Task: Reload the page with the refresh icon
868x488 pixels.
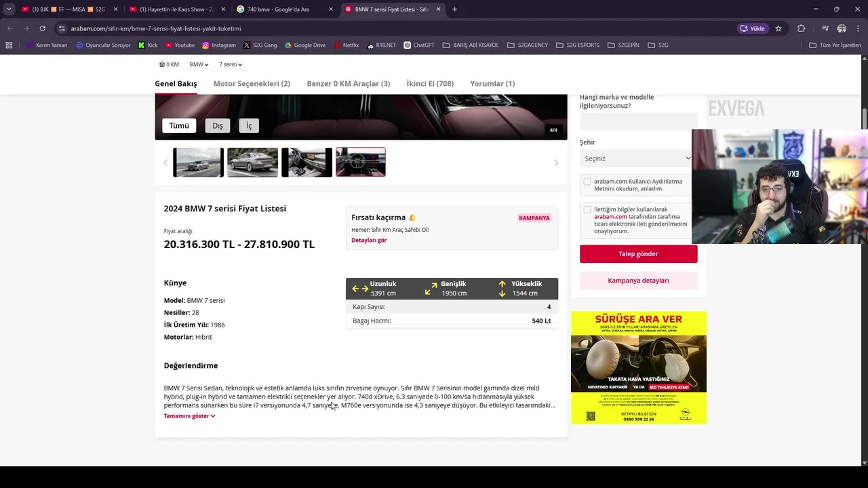Action: click(x=42, y=28)
